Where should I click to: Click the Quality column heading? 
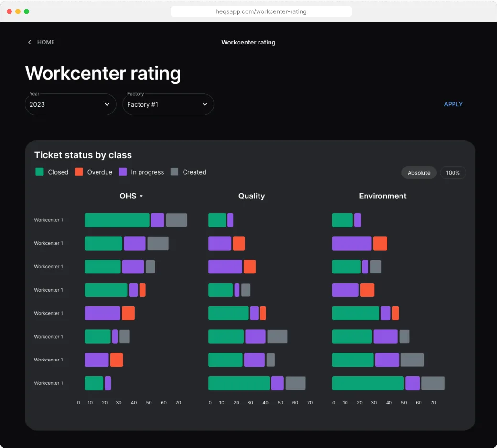[251, 196]
